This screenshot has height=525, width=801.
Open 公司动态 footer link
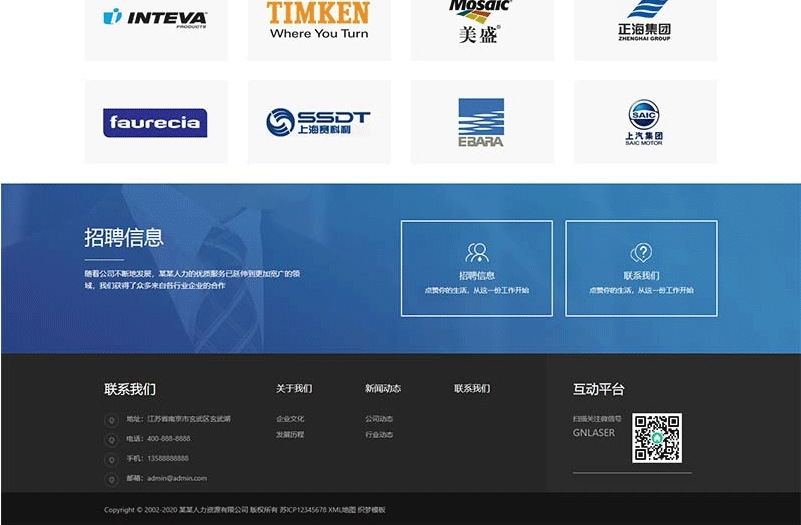(x=379, y=419)
